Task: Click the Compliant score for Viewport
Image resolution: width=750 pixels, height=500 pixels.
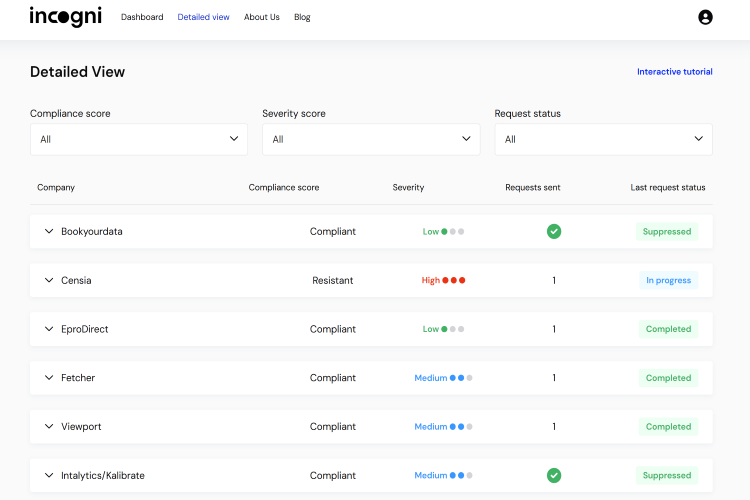Action: click(x=332, y=427)
